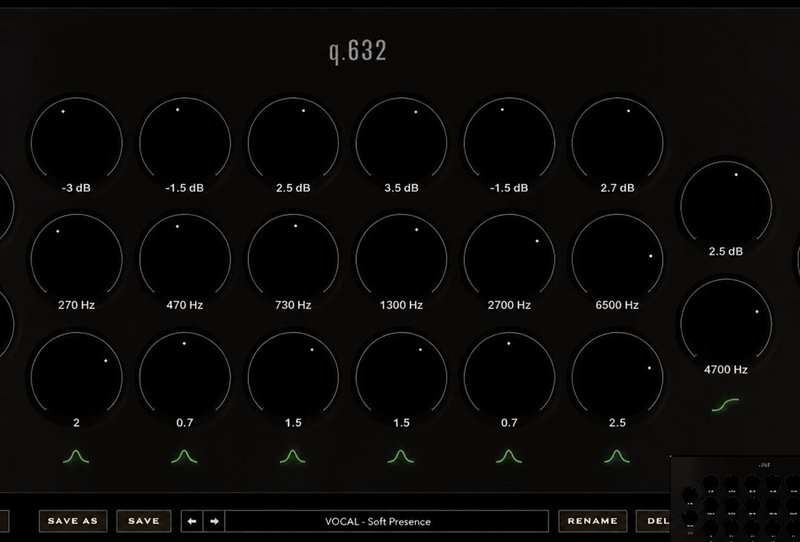The height and width of the screenshot is (542, 800).
Task: Go to next preset with right arrow
Action: point(214,521)
